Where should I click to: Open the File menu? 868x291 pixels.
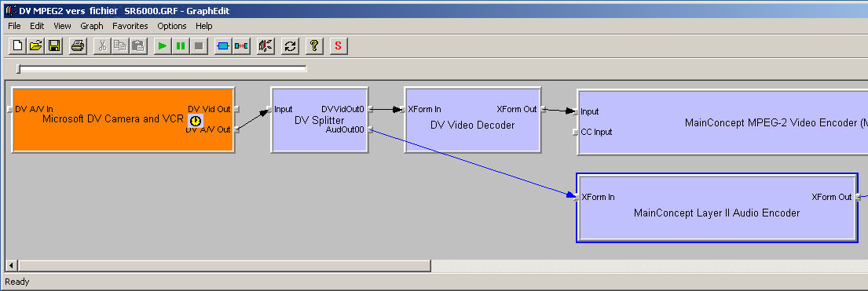(x=14, y=26)
